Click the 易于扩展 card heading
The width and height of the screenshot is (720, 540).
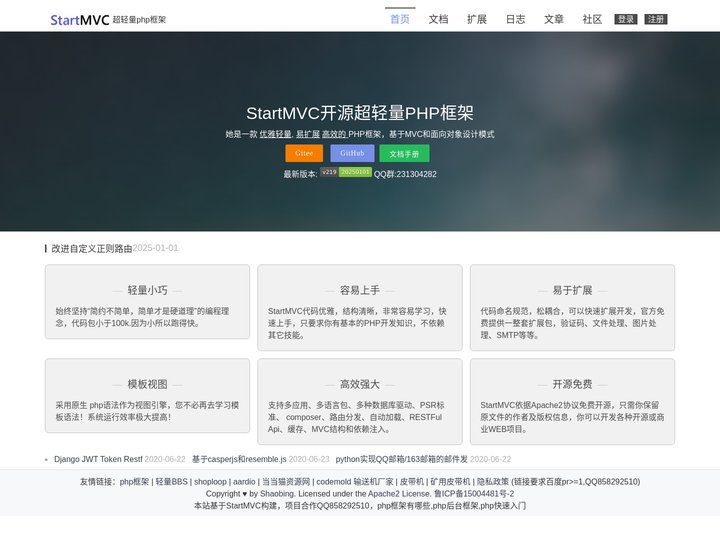click(x=572, y=290)
